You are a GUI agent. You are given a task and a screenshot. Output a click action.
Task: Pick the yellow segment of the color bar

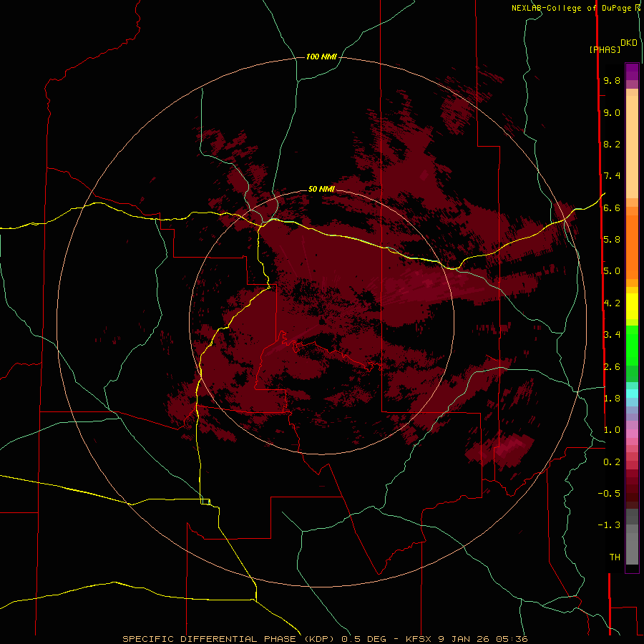[x=632, y=306]
